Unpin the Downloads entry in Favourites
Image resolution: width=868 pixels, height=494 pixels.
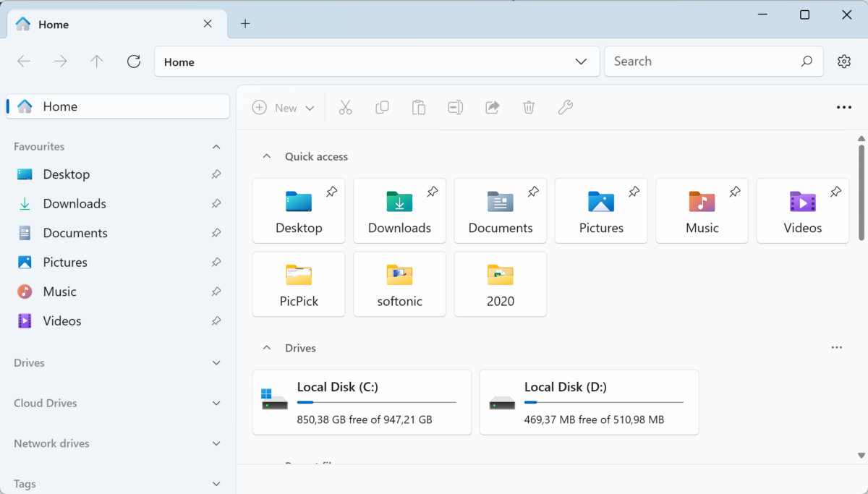point(216,203)
